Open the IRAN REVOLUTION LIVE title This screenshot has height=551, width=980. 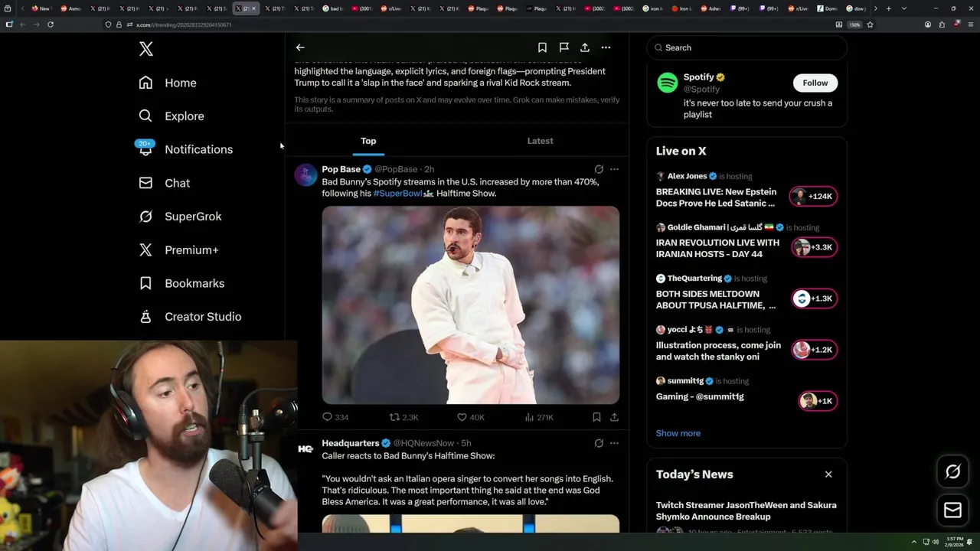[717, 248]
